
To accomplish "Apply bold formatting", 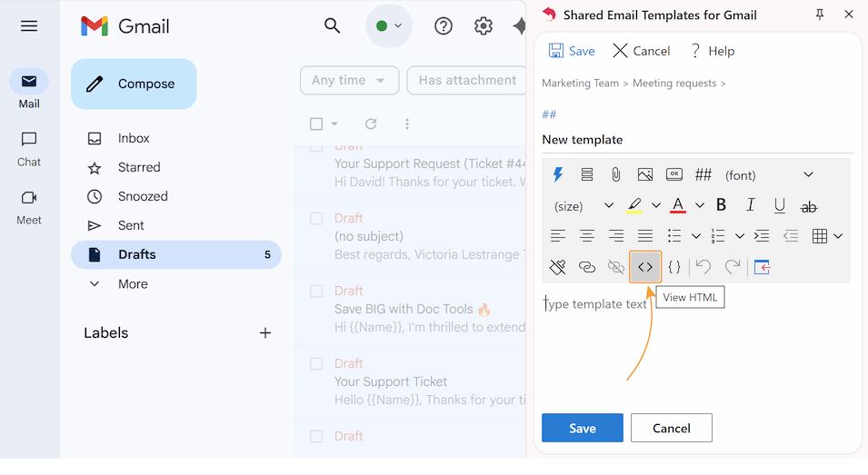I will pos(721,205).
